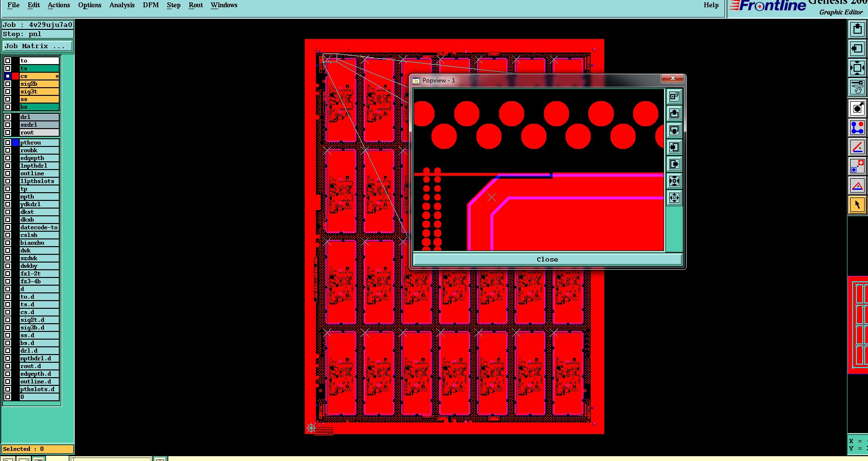The image size is (868, 461).
Task: Select the edgepth layer name
Action: click(39, 158)
